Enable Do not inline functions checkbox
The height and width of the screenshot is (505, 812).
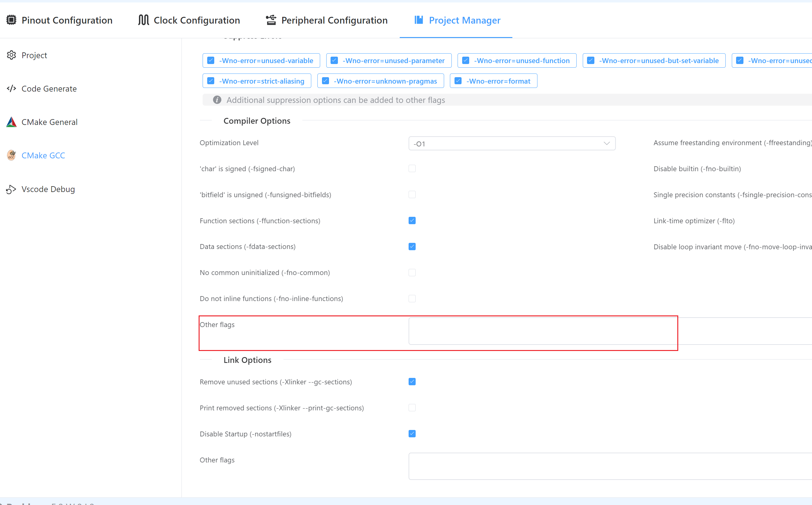412,299
